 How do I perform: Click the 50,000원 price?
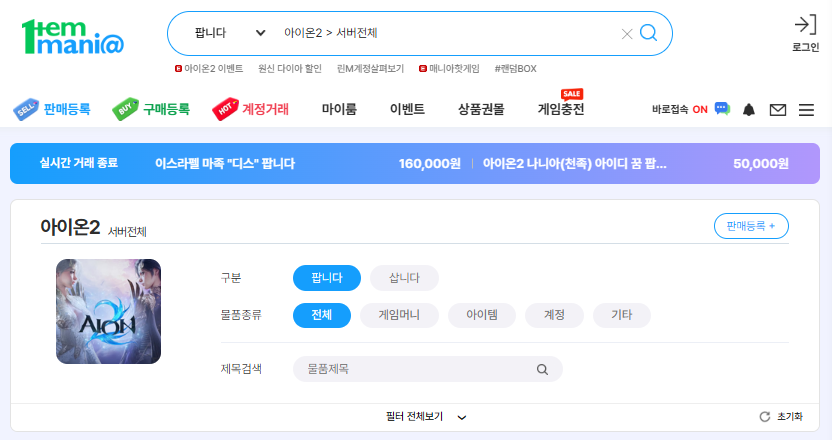(761, 163)
